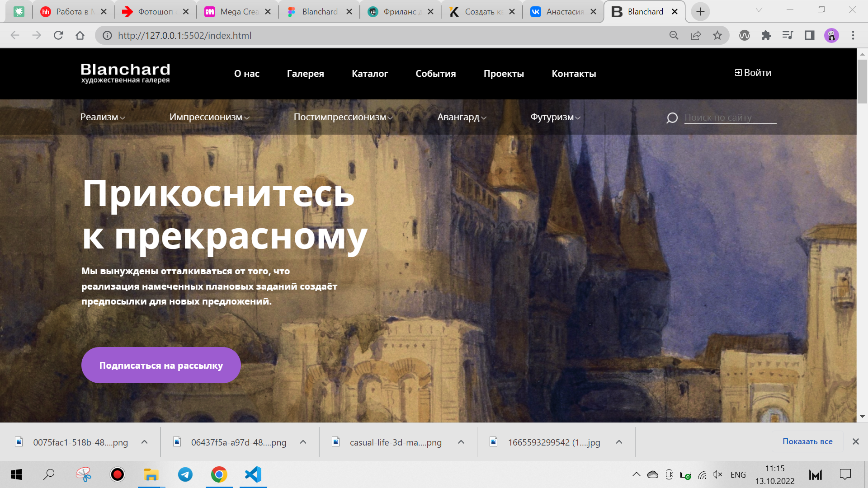Open options for casual-life-3d png download

461,442
